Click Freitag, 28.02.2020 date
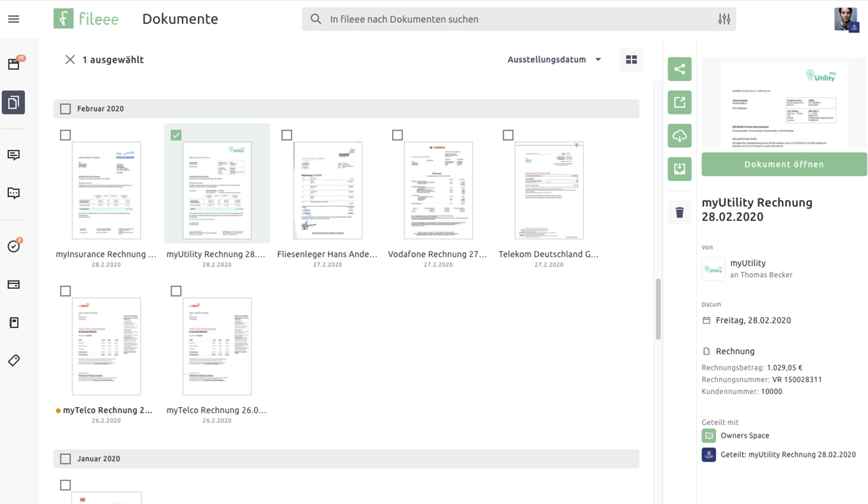Image resolution: width=868 pixels, height=504 pixels. click(x=753, y=320)
